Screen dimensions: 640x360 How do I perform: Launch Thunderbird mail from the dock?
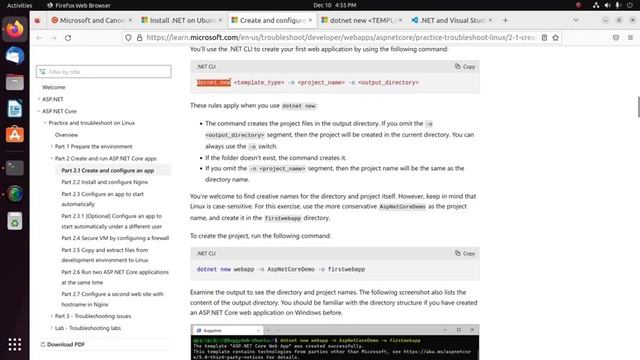[15, 56]
